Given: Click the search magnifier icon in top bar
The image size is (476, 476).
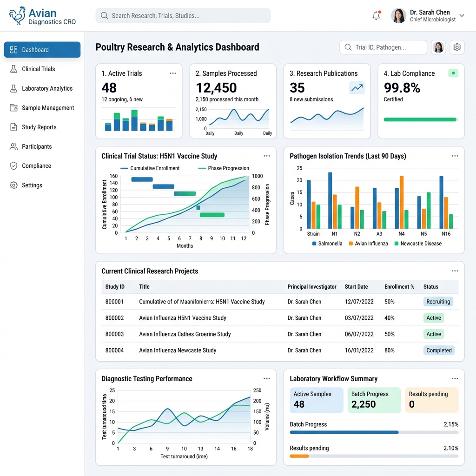Looking at the screenshot, I should point(104,15).
